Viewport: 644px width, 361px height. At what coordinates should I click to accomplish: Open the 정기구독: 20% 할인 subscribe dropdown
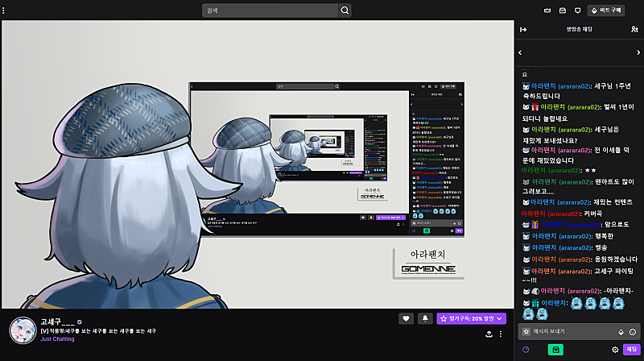click(x=471, y=318)
